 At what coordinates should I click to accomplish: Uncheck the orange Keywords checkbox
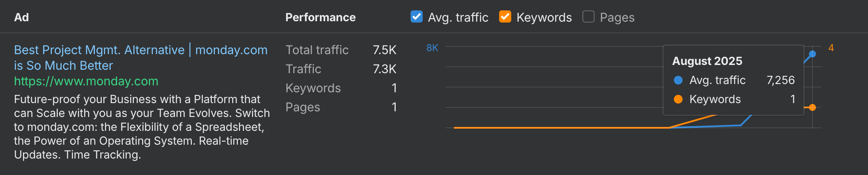(x=505, y=17)
